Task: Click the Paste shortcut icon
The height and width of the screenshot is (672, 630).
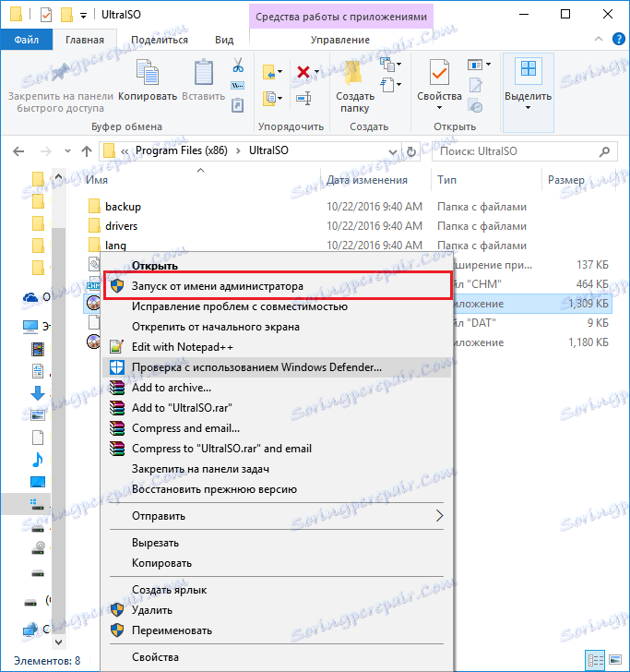Action: click(238, 104)
